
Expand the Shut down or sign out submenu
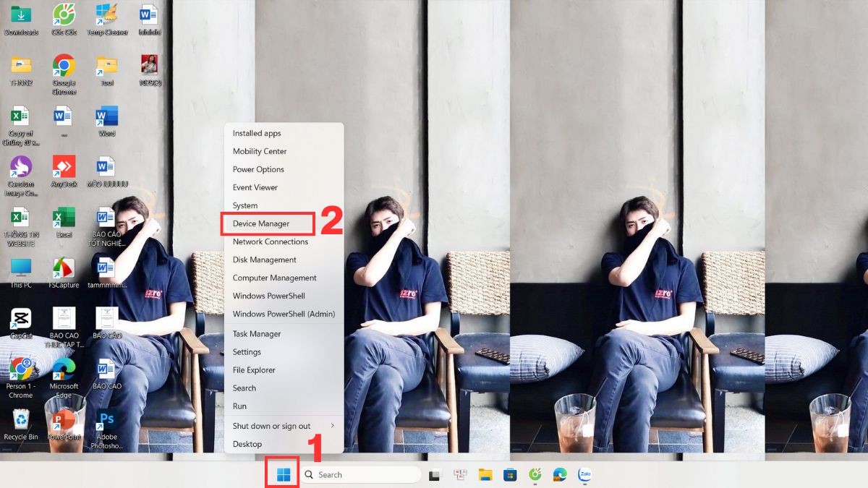(x=284, y=426)
